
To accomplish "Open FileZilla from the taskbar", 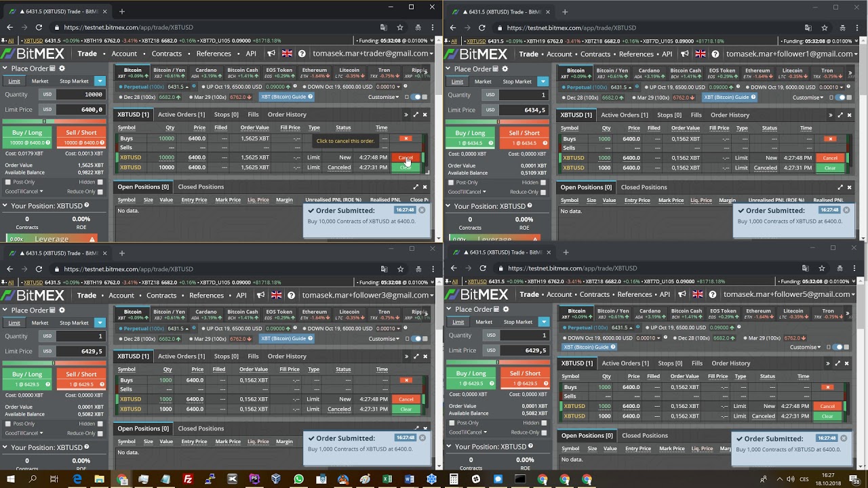I will tap(188, 479).
